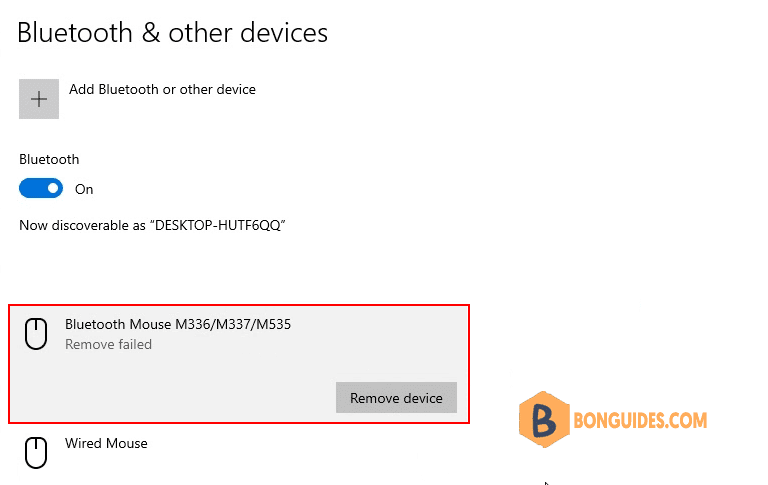The width and height of the screenshot is (768, 485).
Task: Click the On label beside the Bluetooth switch
Action: point(84,190)
